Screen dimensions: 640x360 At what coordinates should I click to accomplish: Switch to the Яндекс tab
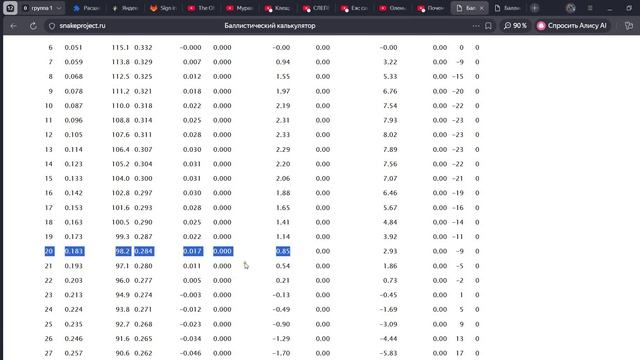click(125, 8)
